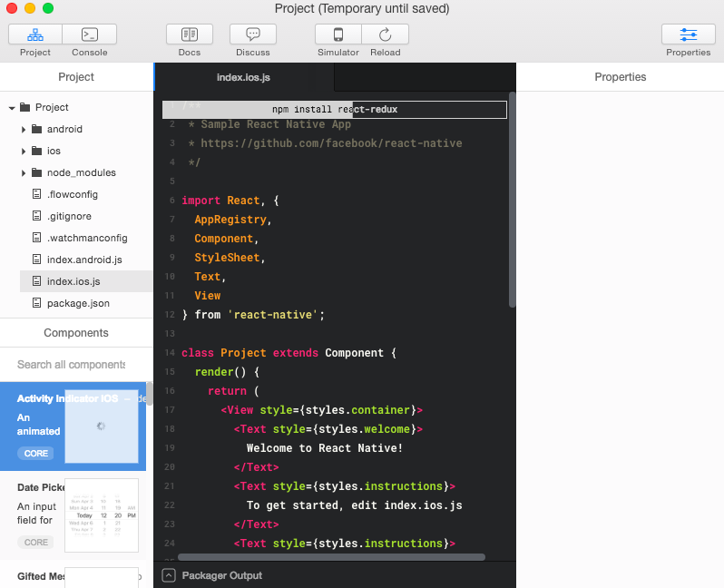
Task: Click the class Project declaration line
Action: pyautogui.click(x=289, y=353)
